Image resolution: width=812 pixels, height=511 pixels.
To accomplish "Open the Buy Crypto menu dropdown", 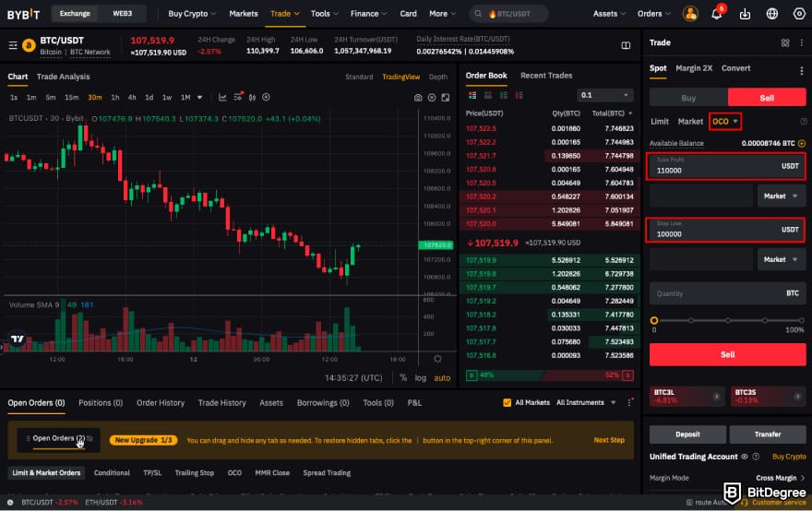I will click(192, 14).
